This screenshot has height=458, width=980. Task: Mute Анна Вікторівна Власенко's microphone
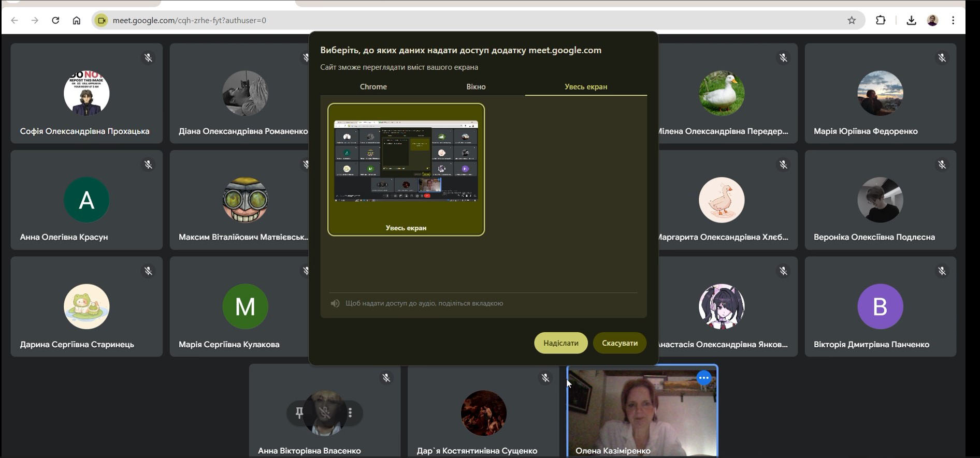pos(325,412)
